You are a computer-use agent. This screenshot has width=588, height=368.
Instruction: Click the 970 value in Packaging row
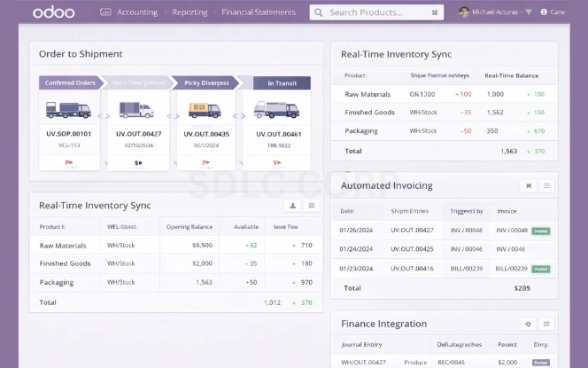[306, 282]
